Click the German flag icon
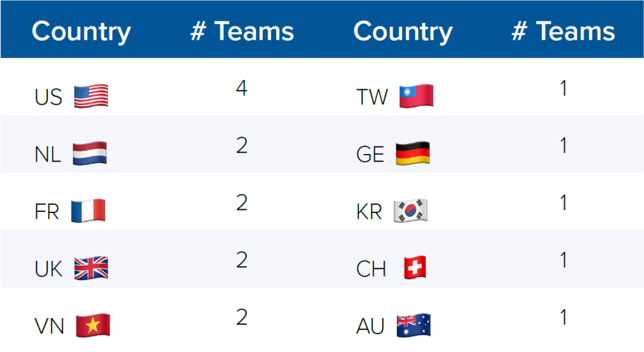Image resolution: width=644 pixels, height=352 pixels. tap(413, 153)
